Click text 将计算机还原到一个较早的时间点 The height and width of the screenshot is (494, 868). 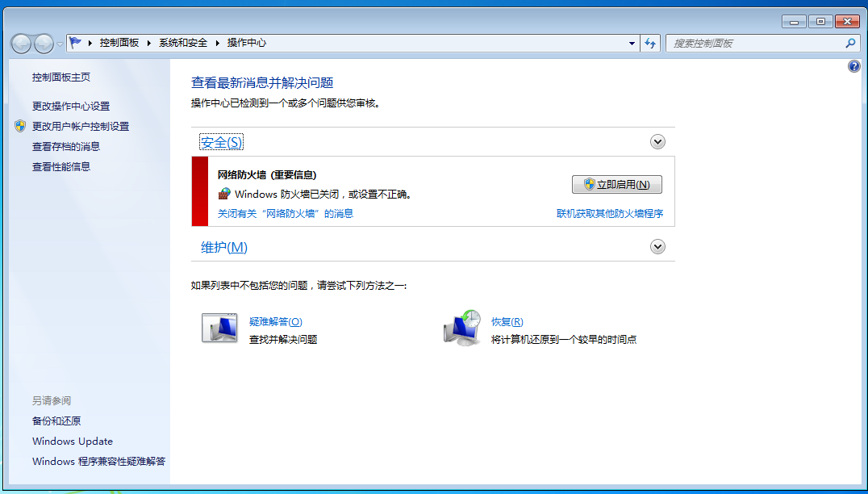point(564,340)
